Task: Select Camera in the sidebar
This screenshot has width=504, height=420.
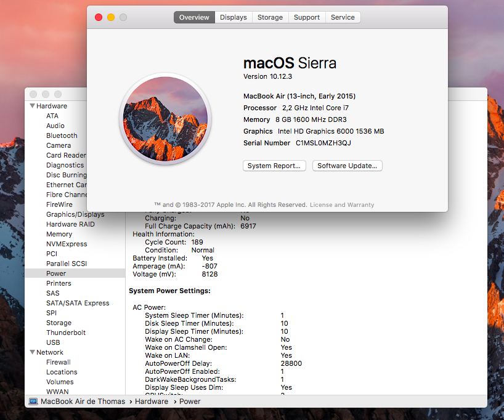Action: tap(59, 145)
